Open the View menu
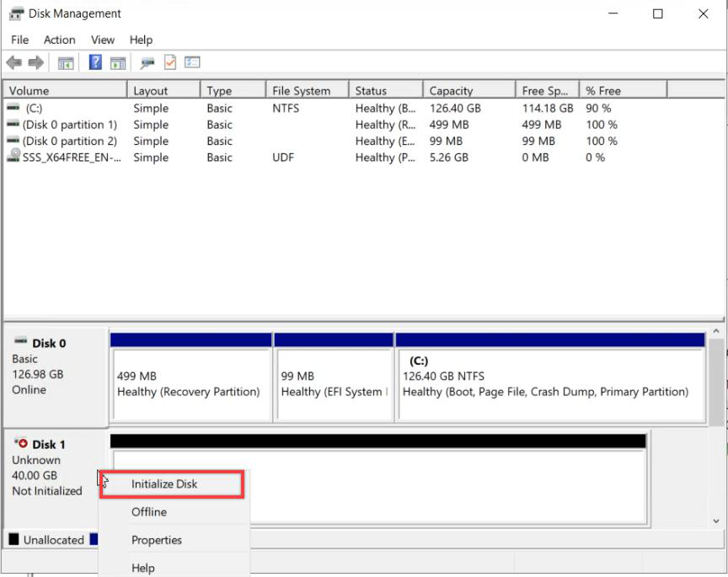The image size is (728, 577). click(103, 40)
